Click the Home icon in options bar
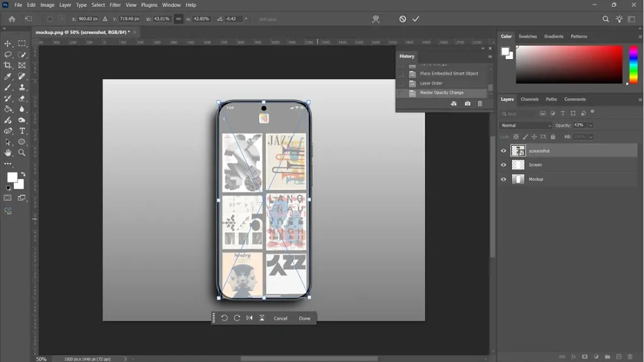Image resolution: width=644 pixels, height=362 pixels. pos(12,19)
